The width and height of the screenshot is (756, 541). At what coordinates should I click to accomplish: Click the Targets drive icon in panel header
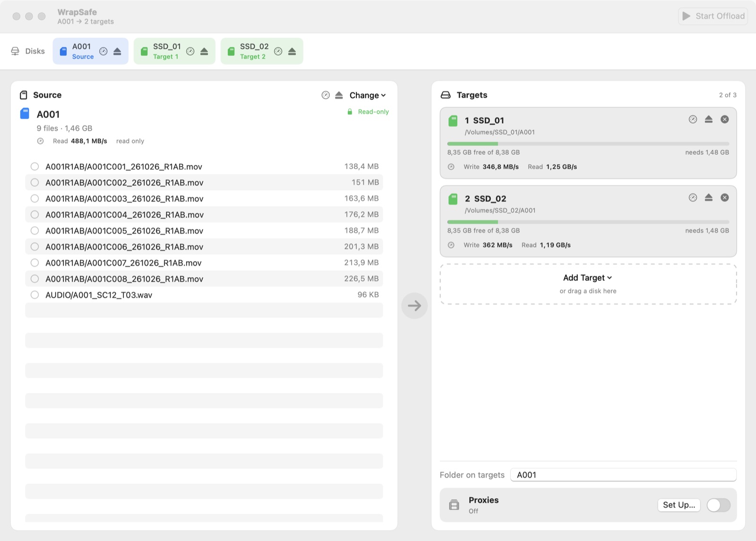point(446,95)
